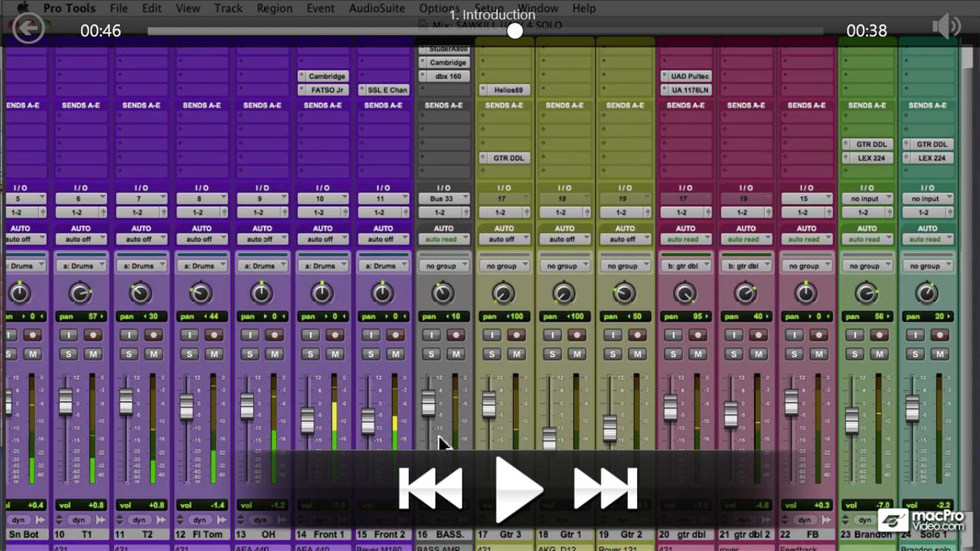980x551 pixels.
Task: Open the Help menu
Action: pos(584,8)
